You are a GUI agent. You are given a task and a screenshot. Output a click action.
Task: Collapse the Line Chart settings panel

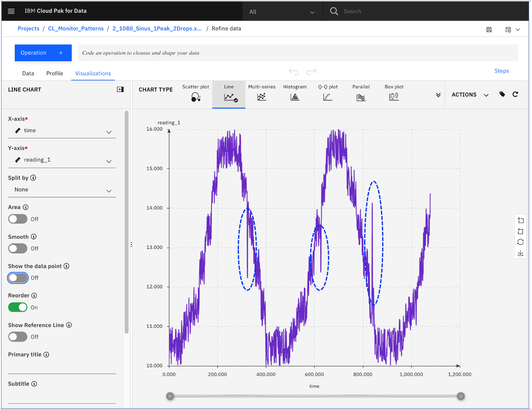click(120, 89)
